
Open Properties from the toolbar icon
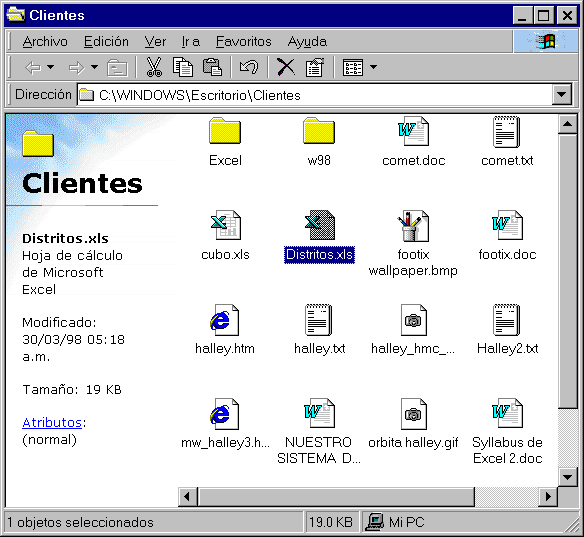pyautogui.click(x=315, y=67)
